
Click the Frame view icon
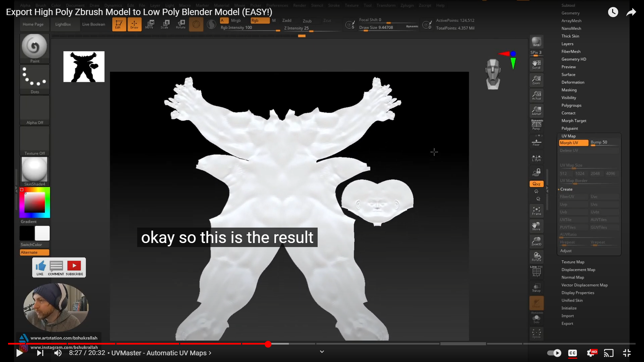536,211
